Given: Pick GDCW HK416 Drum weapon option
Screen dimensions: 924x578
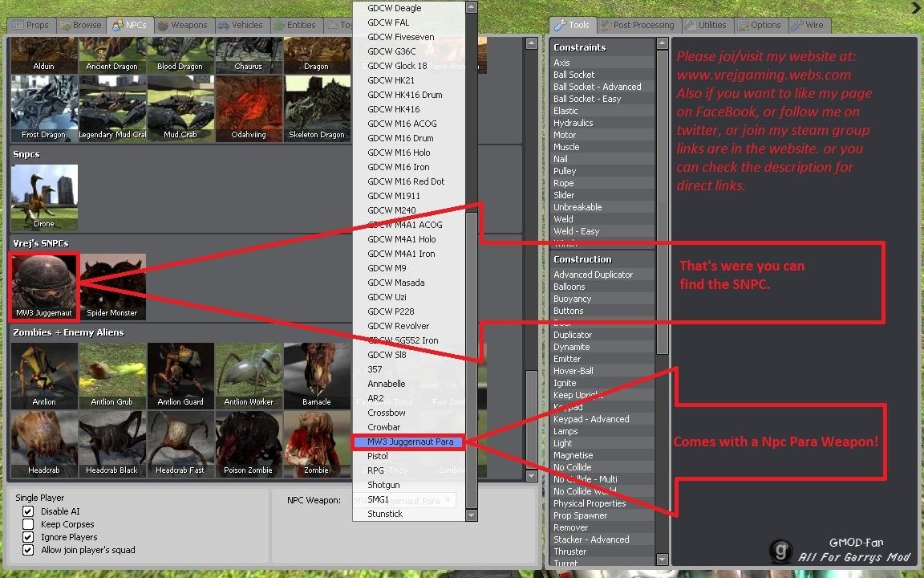Looking at the screenshot, I should point(409,95).
